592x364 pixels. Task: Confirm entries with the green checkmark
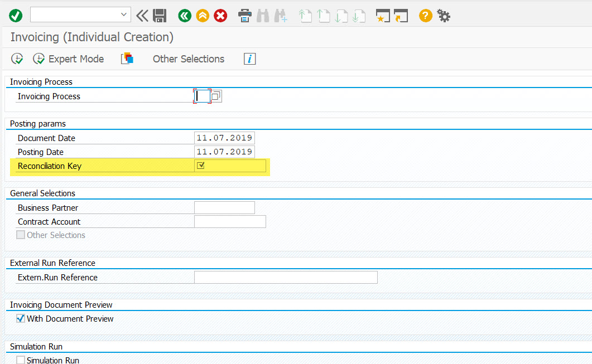[15, 16]
